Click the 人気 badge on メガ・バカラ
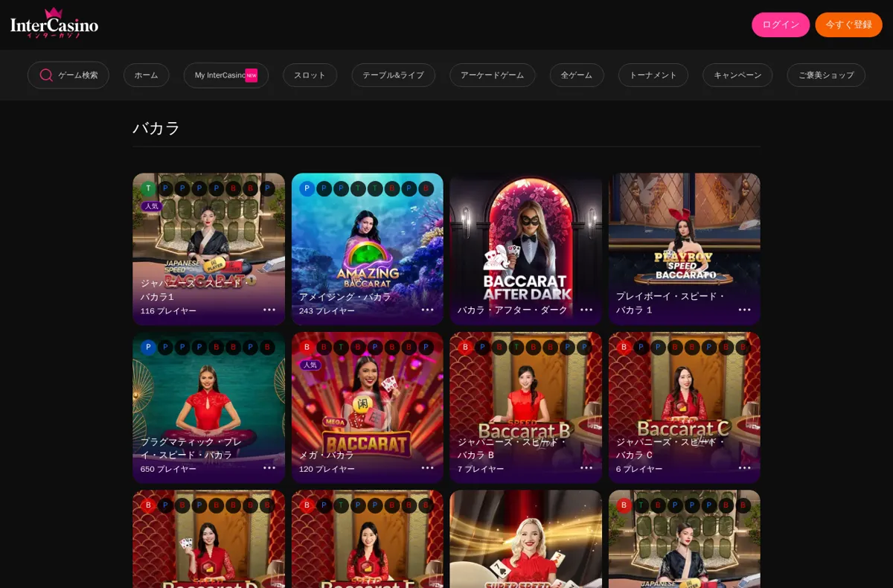 point(310,365)
